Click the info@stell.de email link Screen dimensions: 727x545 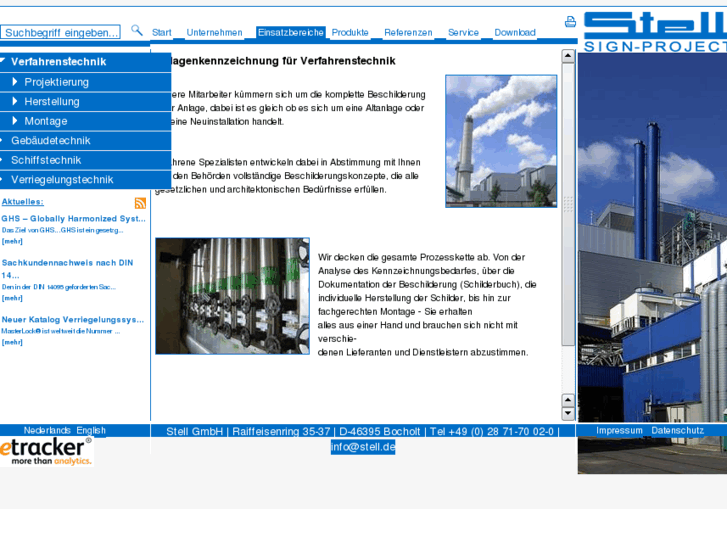363,447
